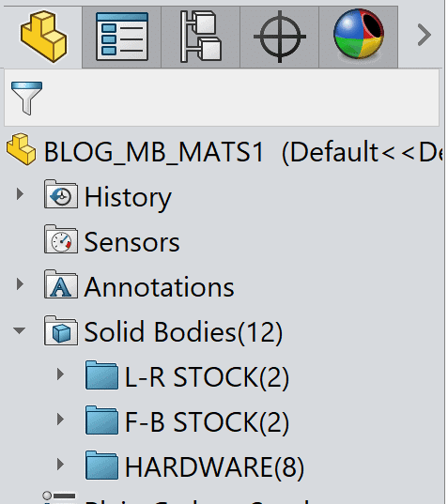
Task: Expand the Annotations folder
Action: click(20, 284)
